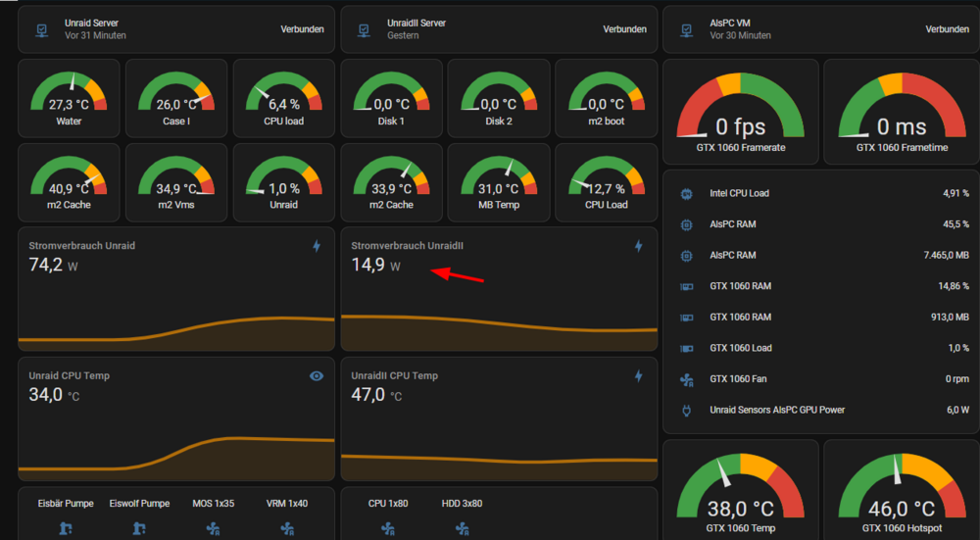The image size is (980, 540).
Task: Click the Eisbär Pumpe label
Action: tap(66, 504)
